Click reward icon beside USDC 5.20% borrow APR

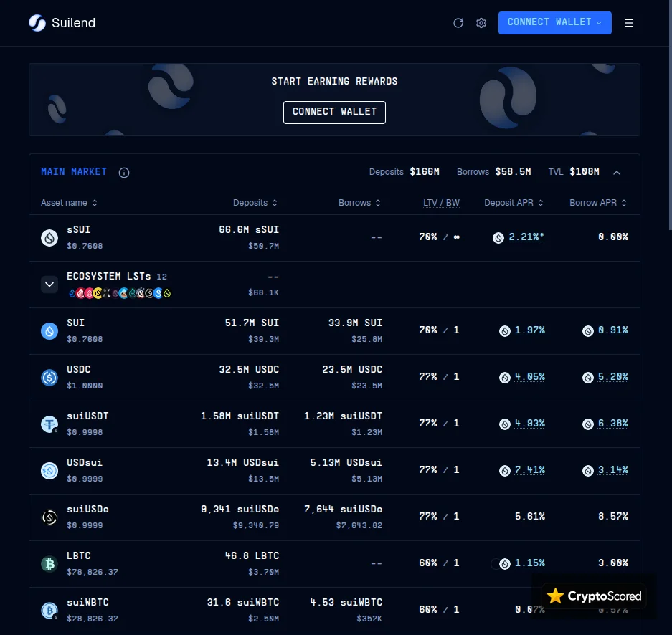pos(588,377)
